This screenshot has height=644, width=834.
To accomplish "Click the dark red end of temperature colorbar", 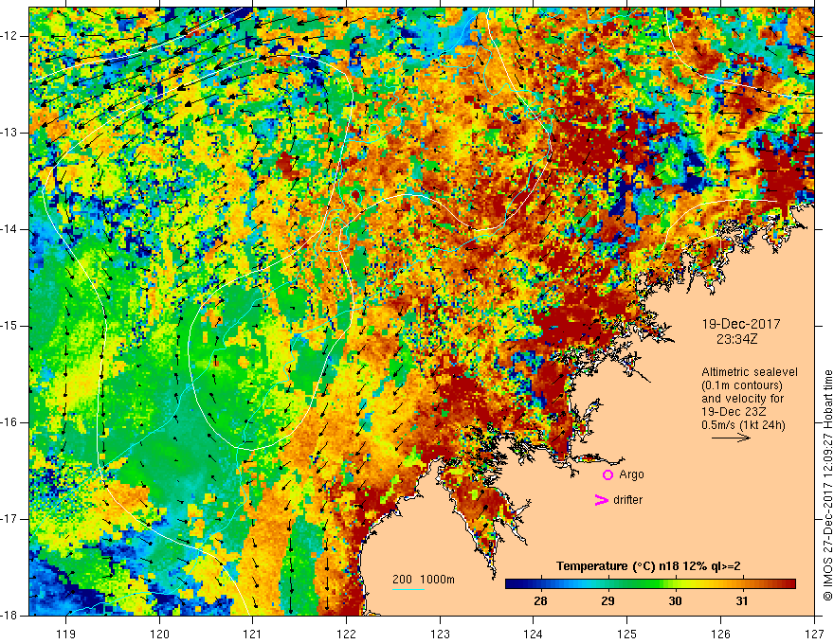I will tap(791, 584).
